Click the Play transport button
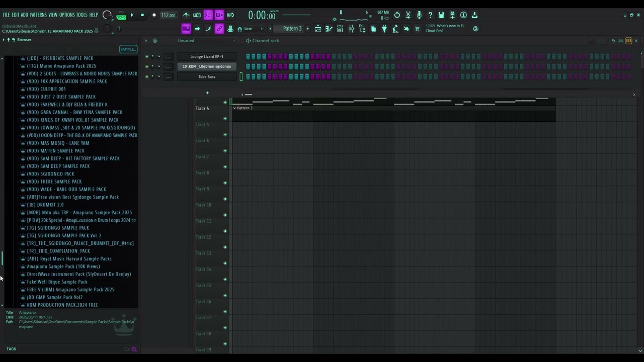This screenshot has height=362, width=644. [132, 15]
